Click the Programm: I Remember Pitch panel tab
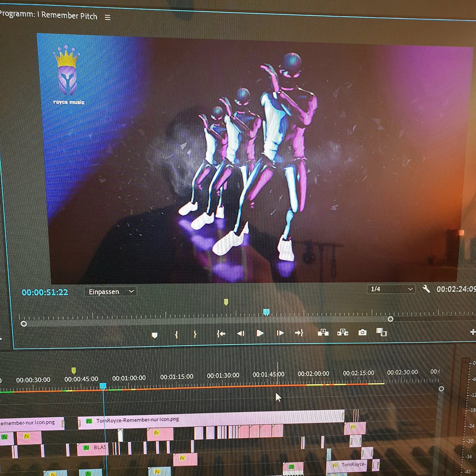476x476 pixels. click(x=49, y=15)
